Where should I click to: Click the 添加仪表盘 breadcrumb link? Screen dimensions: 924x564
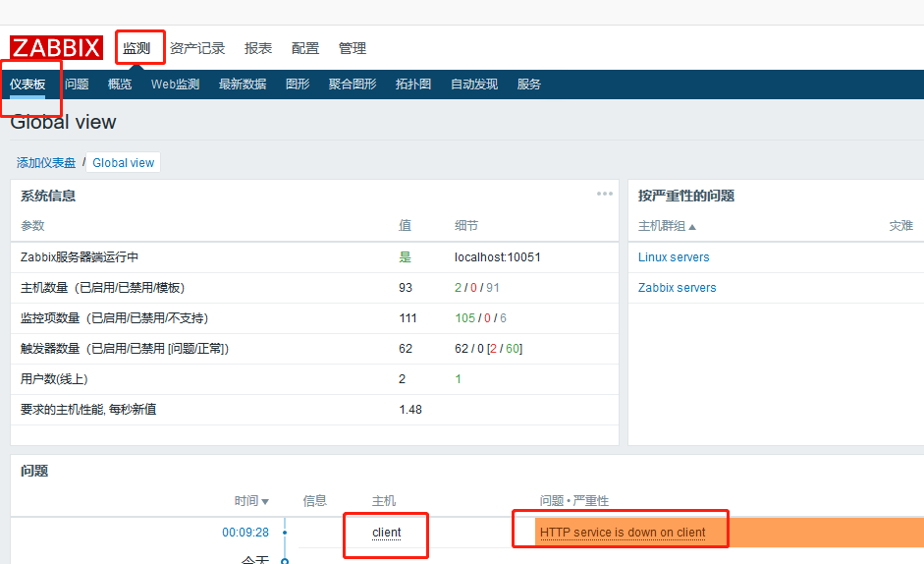[x=46, y=163]
